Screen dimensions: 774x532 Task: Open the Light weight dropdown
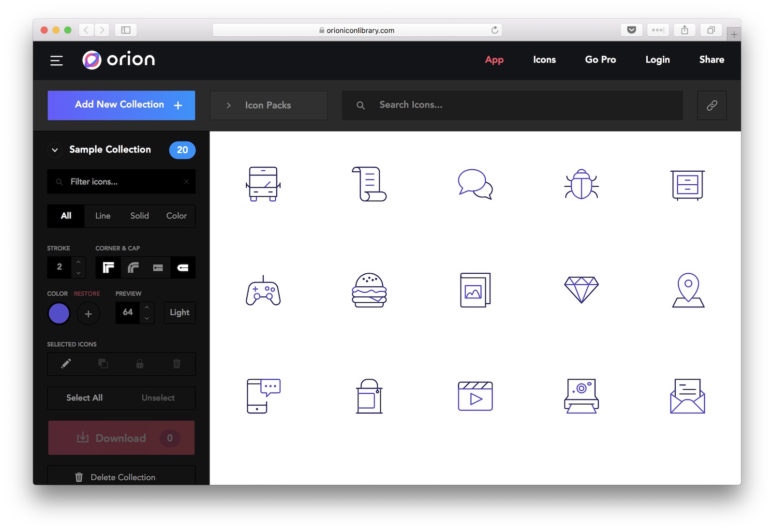pyautogui.click(x=179, y=312)
